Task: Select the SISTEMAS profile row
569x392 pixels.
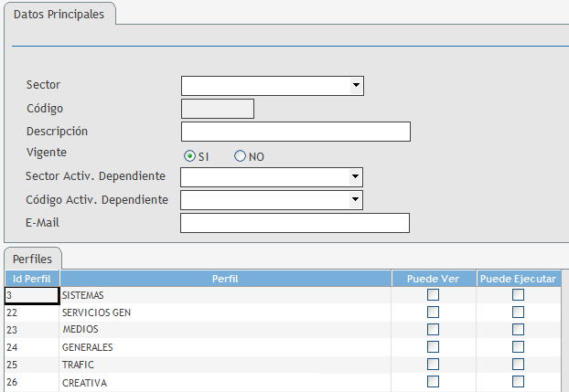Action: pyautogui.click(x=225, y=295)
